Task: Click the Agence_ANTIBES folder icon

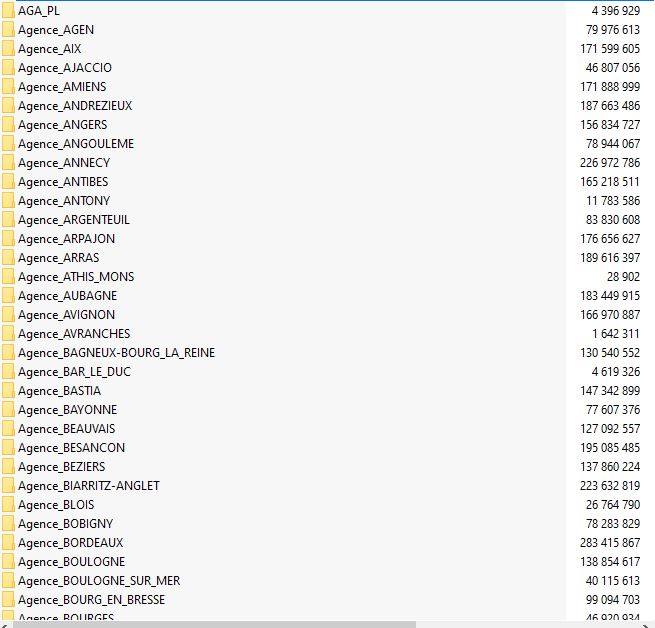Action: 8,182
